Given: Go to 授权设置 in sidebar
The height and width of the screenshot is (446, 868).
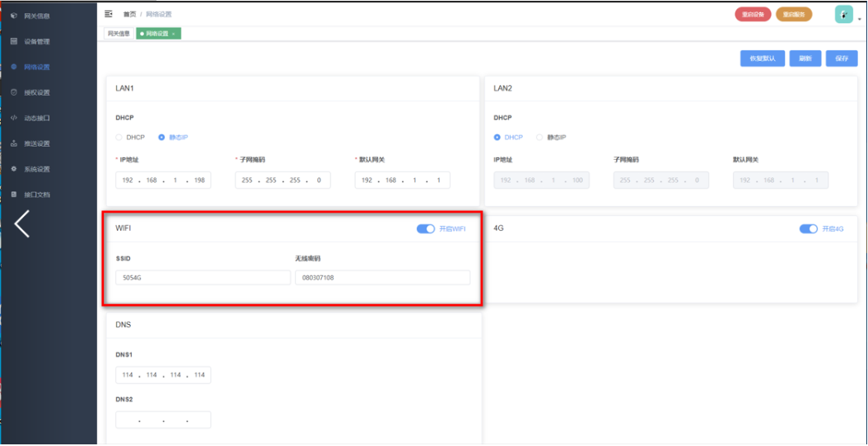Looking at the screenshot, I should point(36,92).
